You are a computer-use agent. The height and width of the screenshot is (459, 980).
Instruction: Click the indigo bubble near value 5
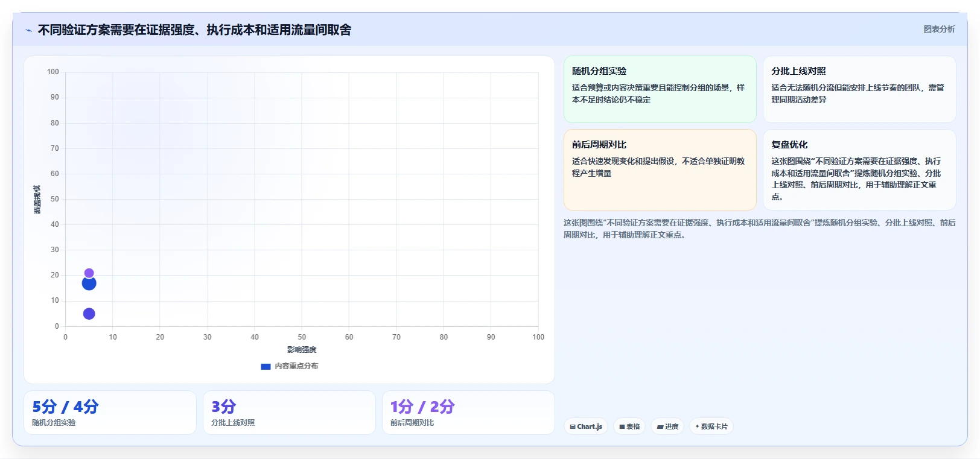click(x=89, y=314)
